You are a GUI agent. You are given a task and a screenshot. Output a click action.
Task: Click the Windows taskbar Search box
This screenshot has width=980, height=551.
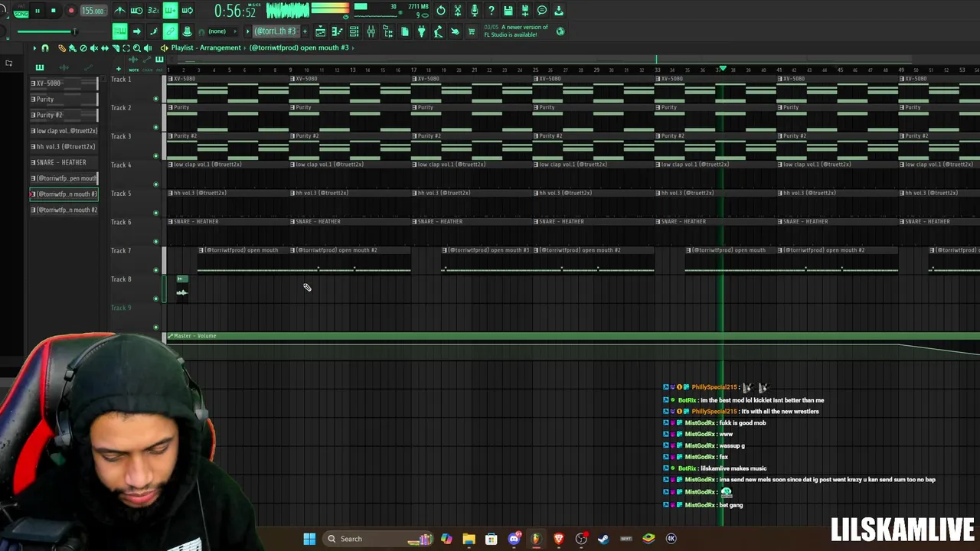click(378, 539)
